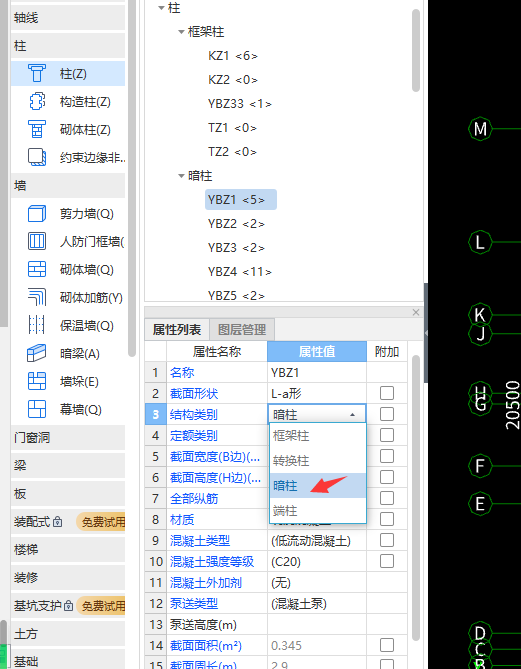This screenshot has height=669, width=521.
Task: Close the property panel with X
Action: 416,312
